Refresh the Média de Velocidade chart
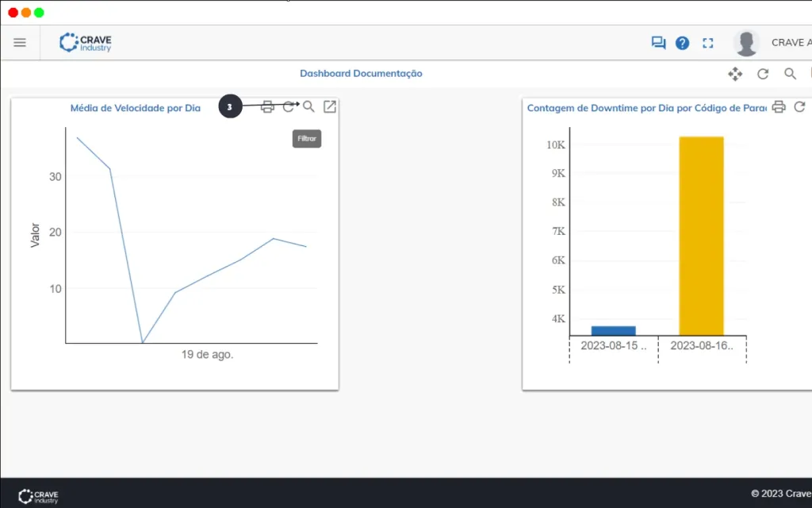 [289, 107]
